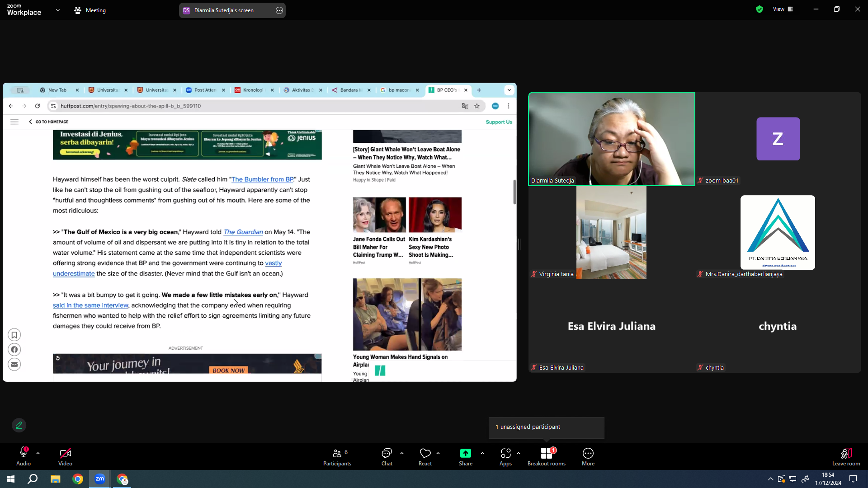This screenshot has width=868, height=488.
Task: Click the article bookmark save icon
Action: tap(14, 335)
